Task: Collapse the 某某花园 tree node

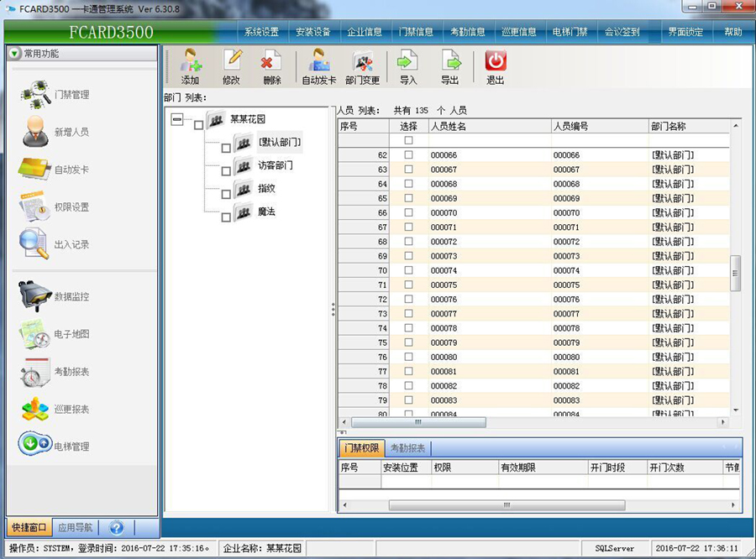Action: (x=176, y=120)
